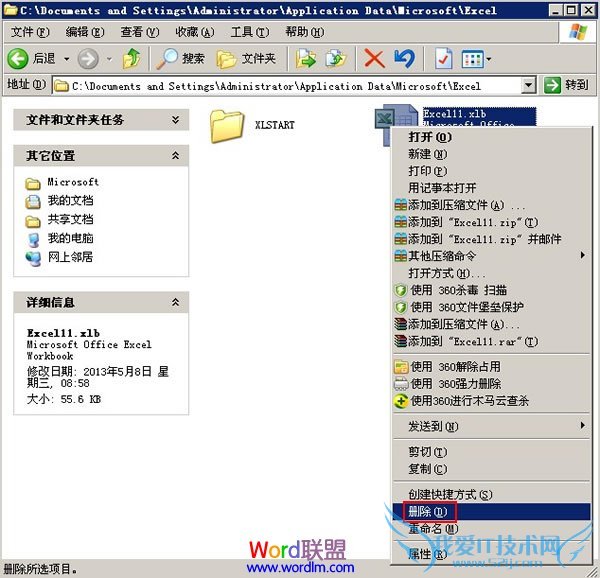The width and height of the screenshot is (600, 578).
Task: Choose the first 添加到压缩文件(A) zip entry
Action: tap(491, 205)
